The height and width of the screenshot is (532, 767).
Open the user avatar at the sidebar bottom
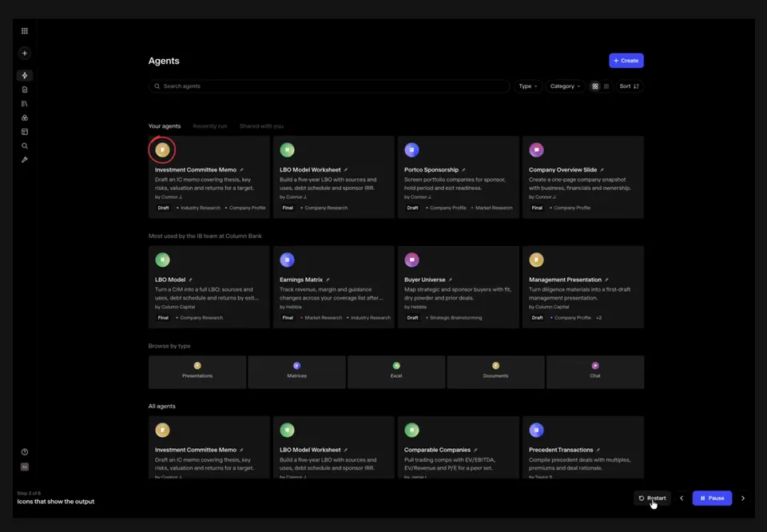(25, 467)
